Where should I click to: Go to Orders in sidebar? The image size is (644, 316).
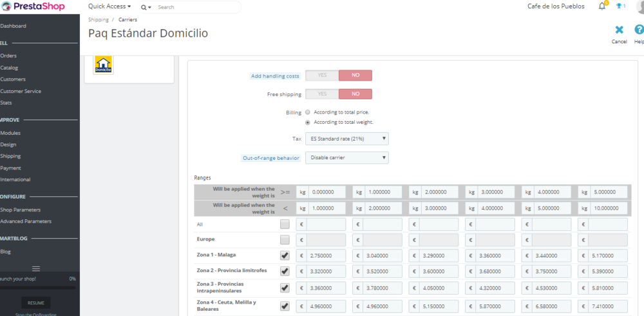click(8, 55)
